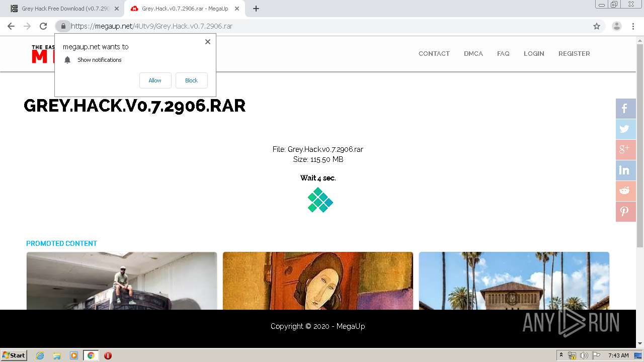Screen dimensions: 644x362
Task: Share on Twitter via sidebar icon
Action: click(x=625, y=129)
